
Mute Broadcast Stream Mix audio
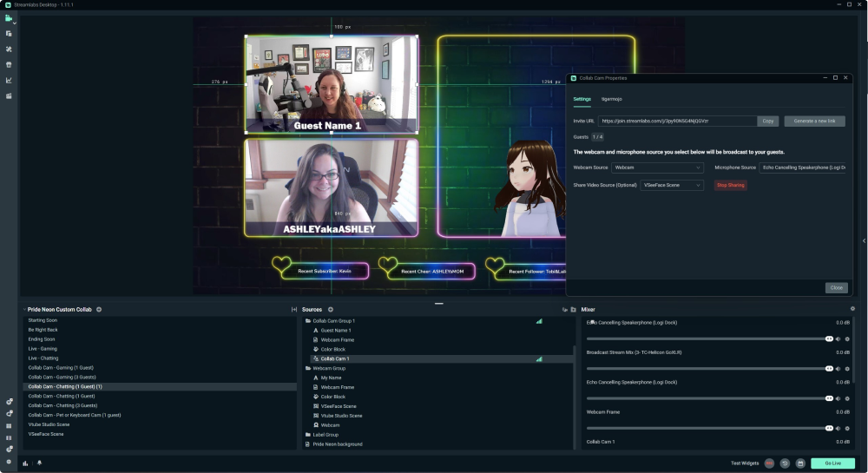click(838, 369)
